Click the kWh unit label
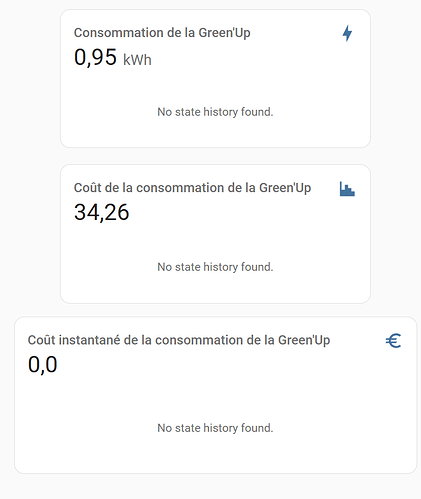Image resolution: width=421 pixels, height=499 pixels. pyautogui.click(x=137, y=60)
